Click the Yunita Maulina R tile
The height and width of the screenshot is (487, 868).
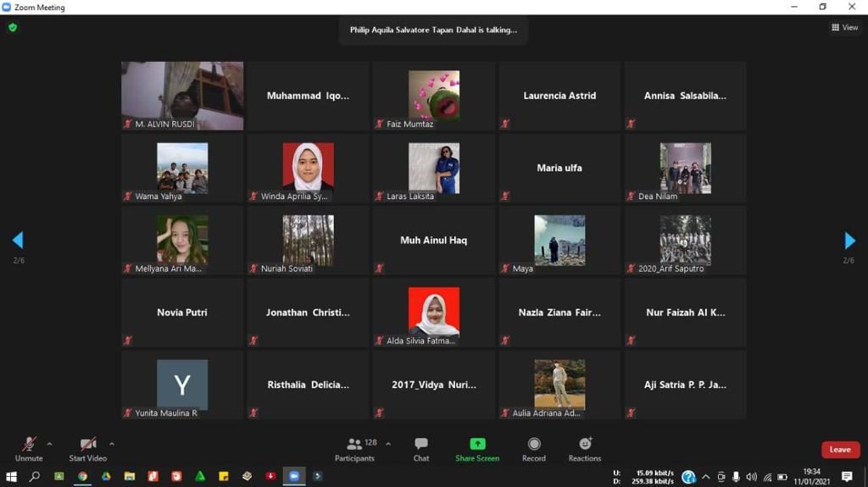tap(182, 385)
